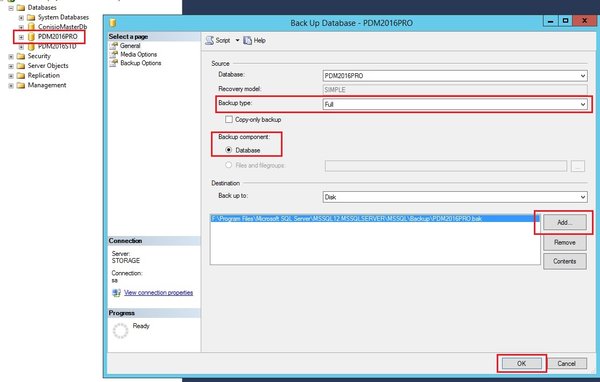Select the Security folder in tree
Viewport: 600px width, 382px height.
tap(39, 56)
